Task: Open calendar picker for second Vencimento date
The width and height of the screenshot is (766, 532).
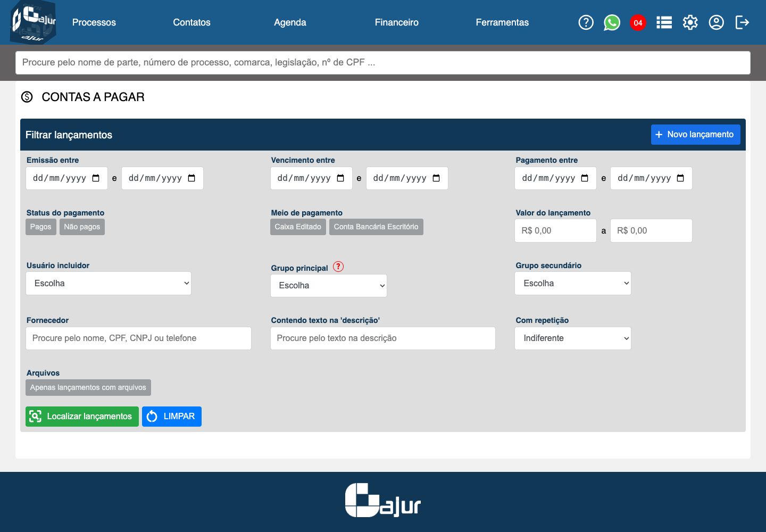Action: click(436, 178)
